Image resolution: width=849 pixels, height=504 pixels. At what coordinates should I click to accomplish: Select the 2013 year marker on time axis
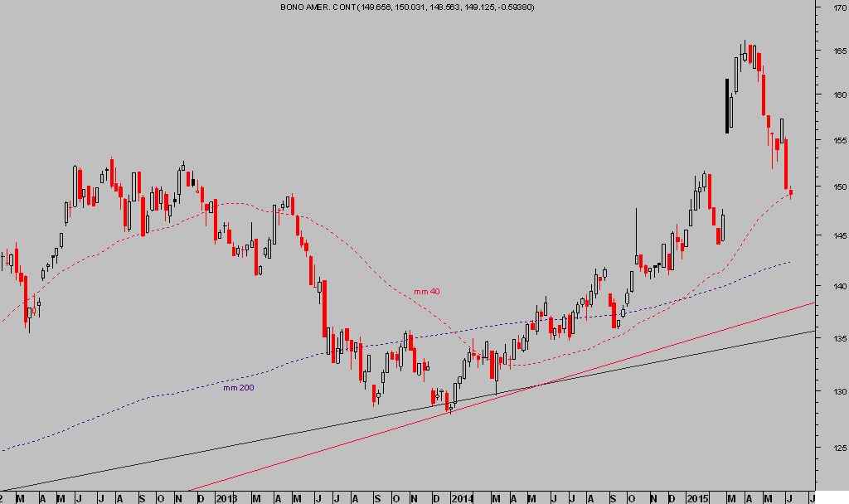pyautogui.click(x=226, y=498)
